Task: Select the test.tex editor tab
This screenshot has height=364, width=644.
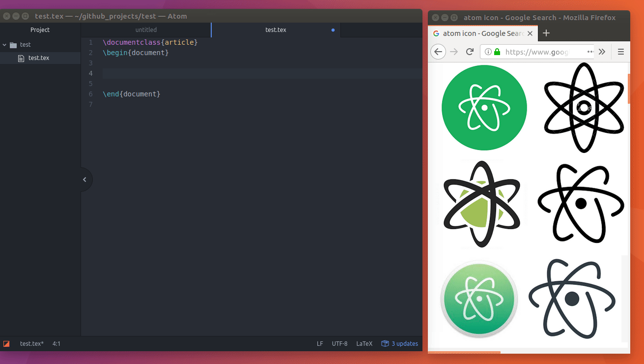Action: coord(276,30)
